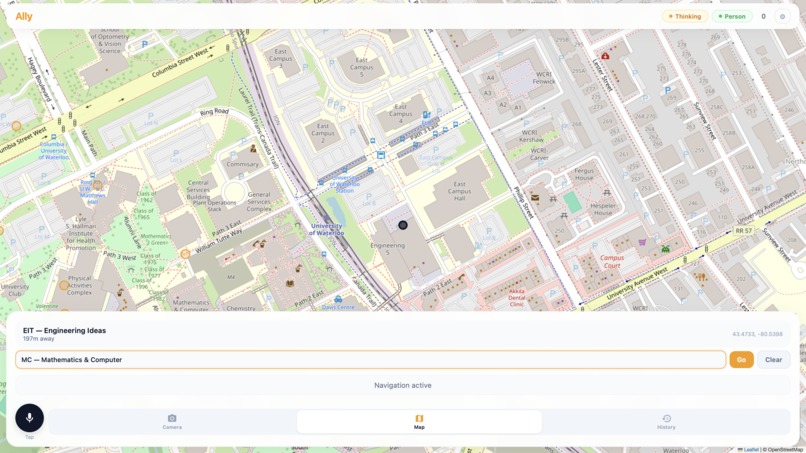Screen dimensions: 806x453
Task: Click the orange marker at Physical Activities Complex
Action: (x=64, y=285)
